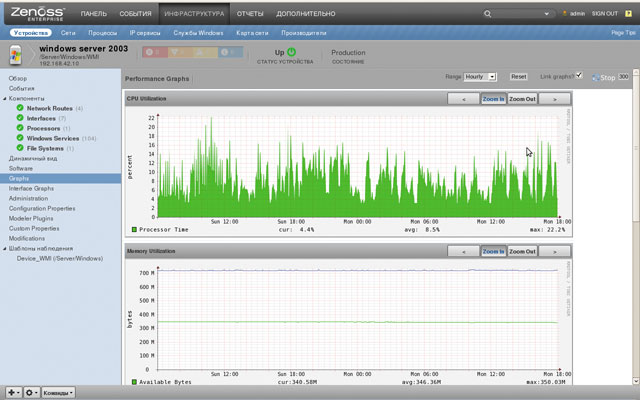Click the yellow warning events counter

coord(205,52)
